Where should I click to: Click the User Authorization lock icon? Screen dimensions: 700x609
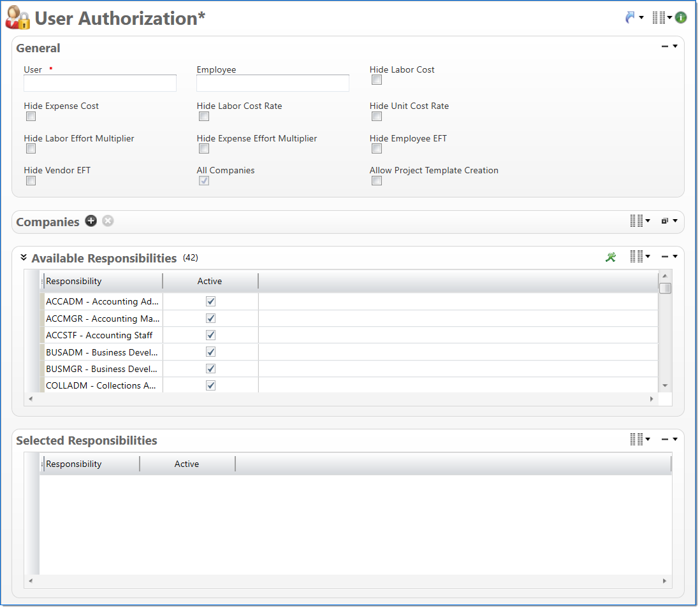point(17,18)
